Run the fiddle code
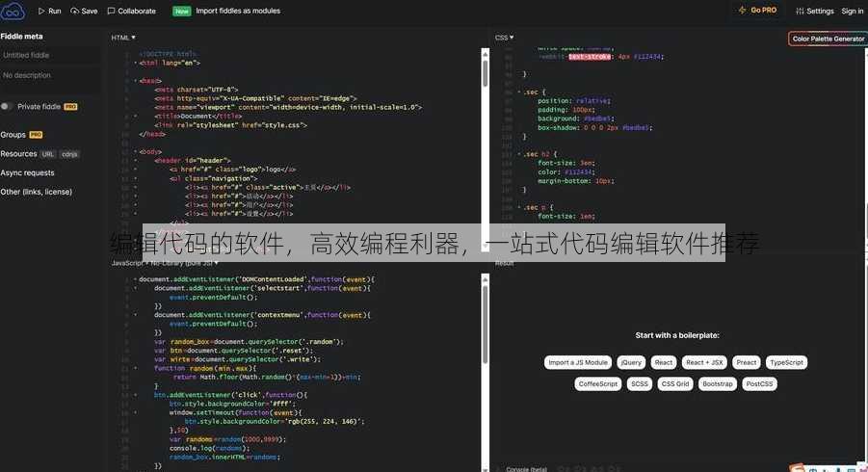Image resolution: width=868 pixels, height=472 pixels. tap(49, 11)
